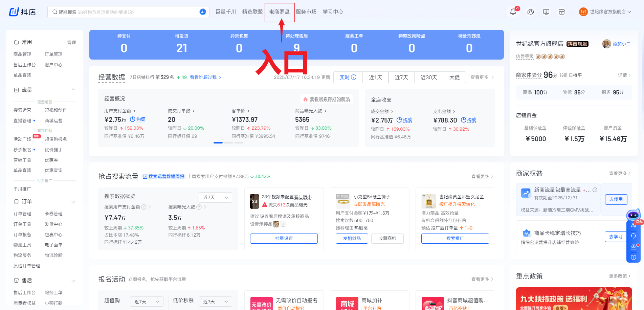Viewport: 644px width, 310px height.
Task: Click the 去使用 button for 新商流量包
Action: point(616,199)
